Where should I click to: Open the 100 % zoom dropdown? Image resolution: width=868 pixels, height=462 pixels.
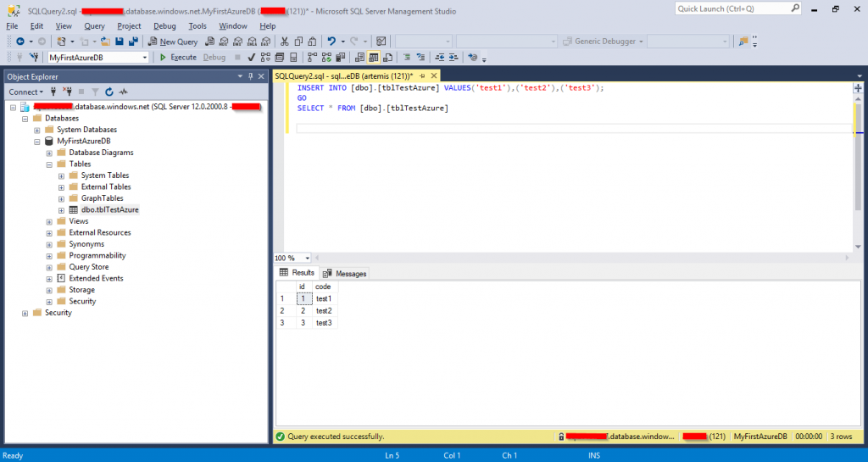(x=307, y=258)
